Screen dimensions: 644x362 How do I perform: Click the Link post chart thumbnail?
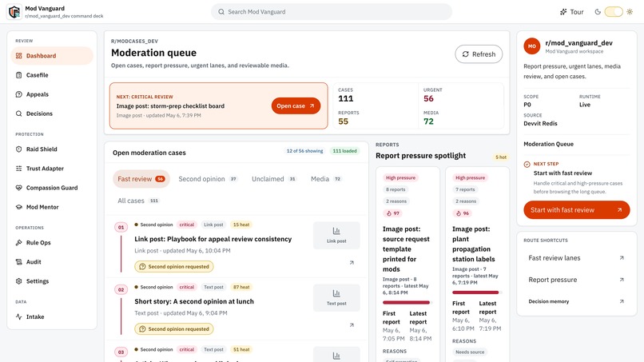click(336, 236)
